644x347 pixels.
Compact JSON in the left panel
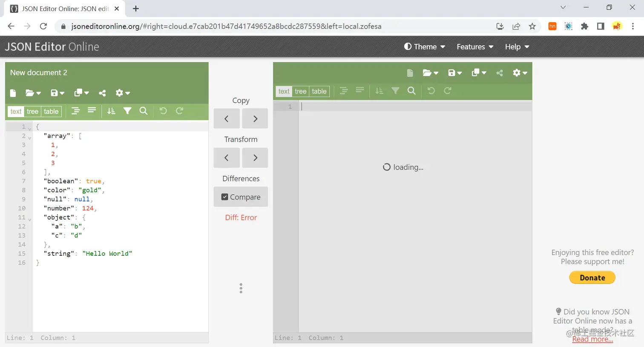tap(92, 111)
